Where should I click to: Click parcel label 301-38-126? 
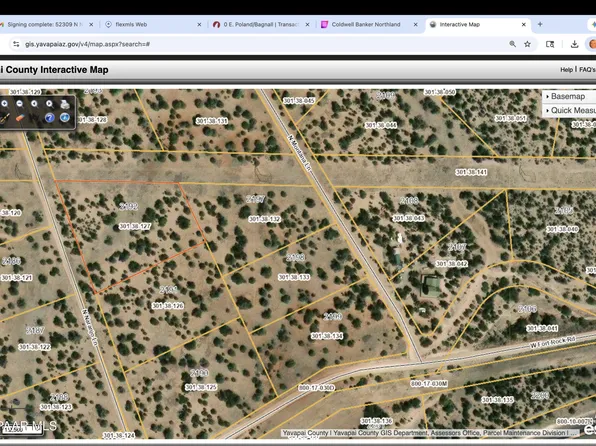168,306
